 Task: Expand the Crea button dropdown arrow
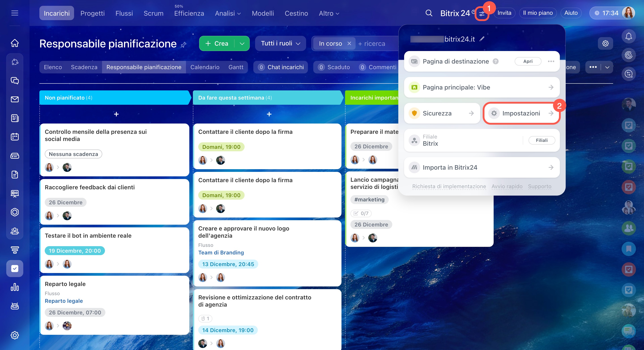[242, 43]
